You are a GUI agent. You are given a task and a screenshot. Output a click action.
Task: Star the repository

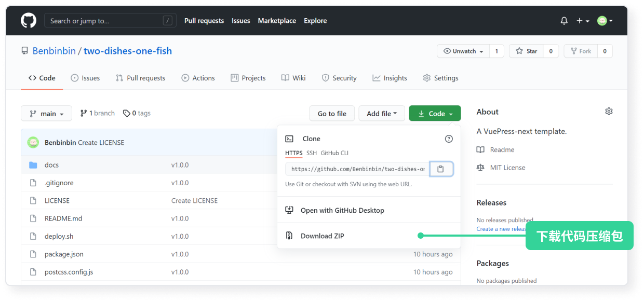(526, 51)
